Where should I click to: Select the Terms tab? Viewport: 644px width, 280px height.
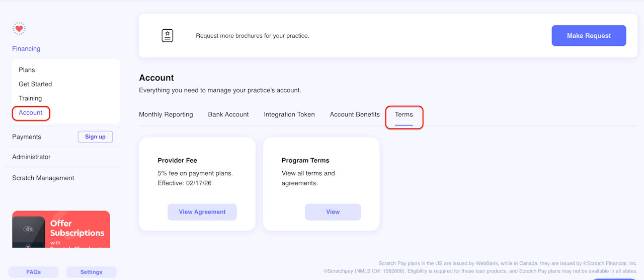tap(404, 115)
